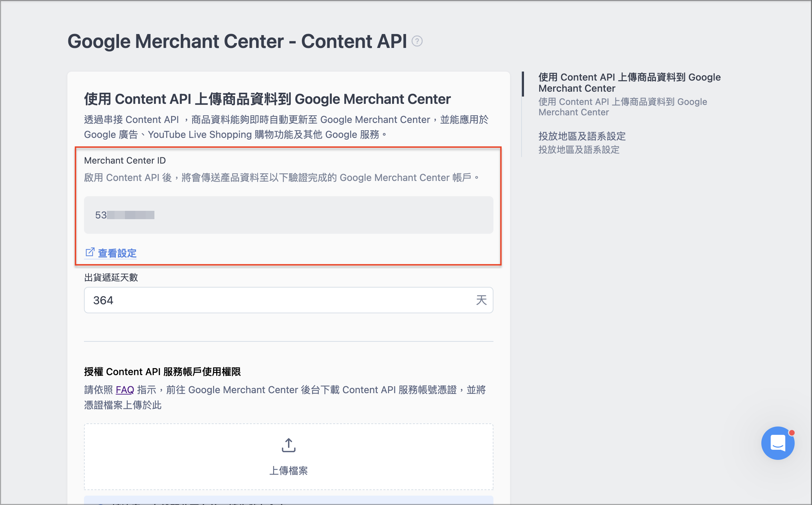Viewport: 812px width, 505px height.
Task: Click the external link icon beside 查看設定
Action: coord(90,252)
